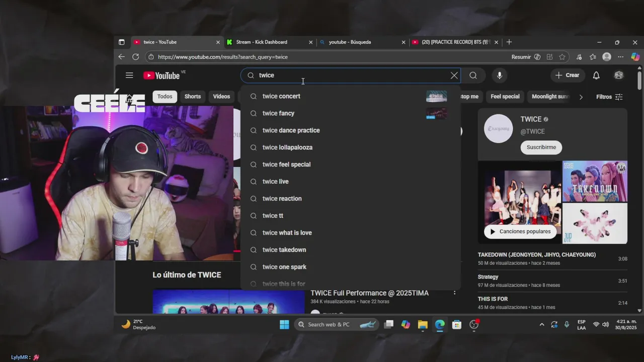This screenshot has width=644, height=362.
Task: Open the Edge tab actions menu icon
Action: pyautogui.click(x=121, y=42)
